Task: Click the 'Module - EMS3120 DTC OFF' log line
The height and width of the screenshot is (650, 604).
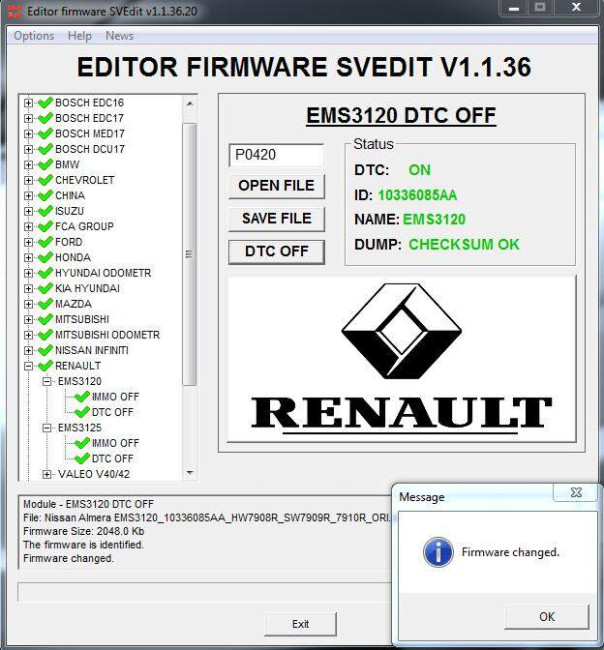Action: tap(88, 504)
